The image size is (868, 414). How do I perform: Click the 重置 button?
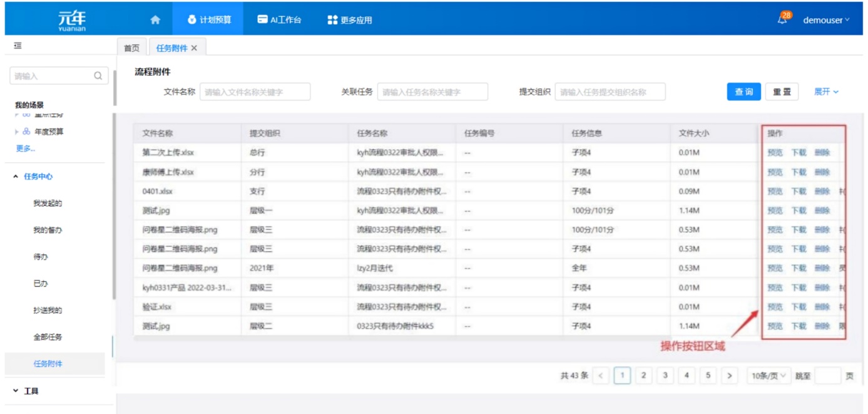782,92
